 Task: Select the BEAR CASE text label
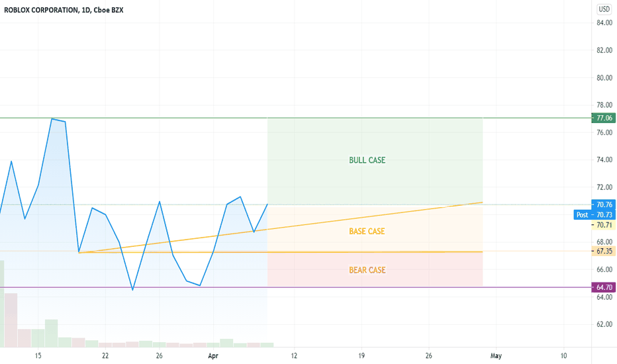[x=367, y=270]
